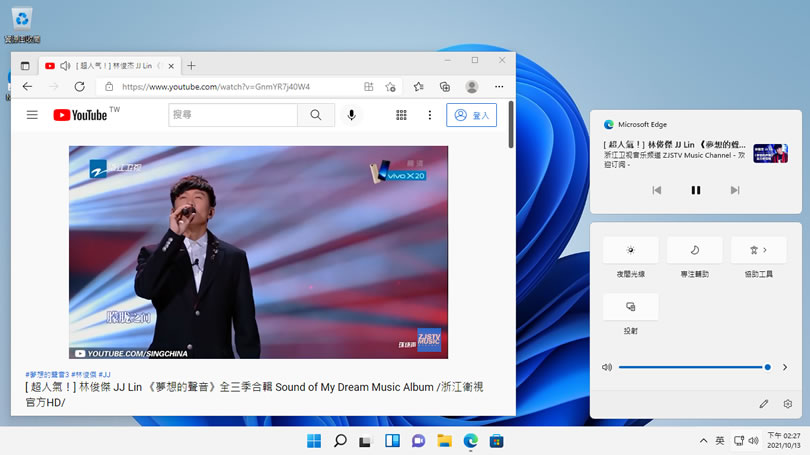Screen dimensions: 810x455
Task: Click network and volume tray icons
Action: pos(746,441)
